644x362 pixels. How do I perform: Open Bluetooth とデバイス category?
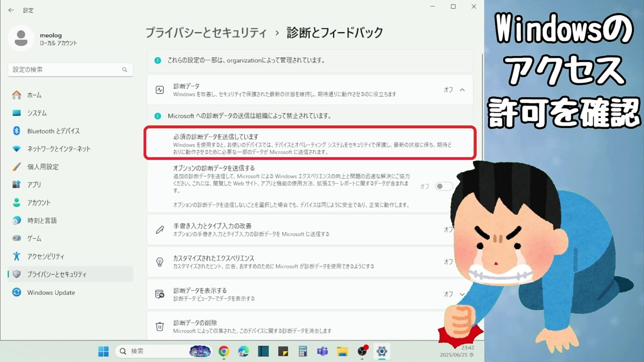point(70,131)
